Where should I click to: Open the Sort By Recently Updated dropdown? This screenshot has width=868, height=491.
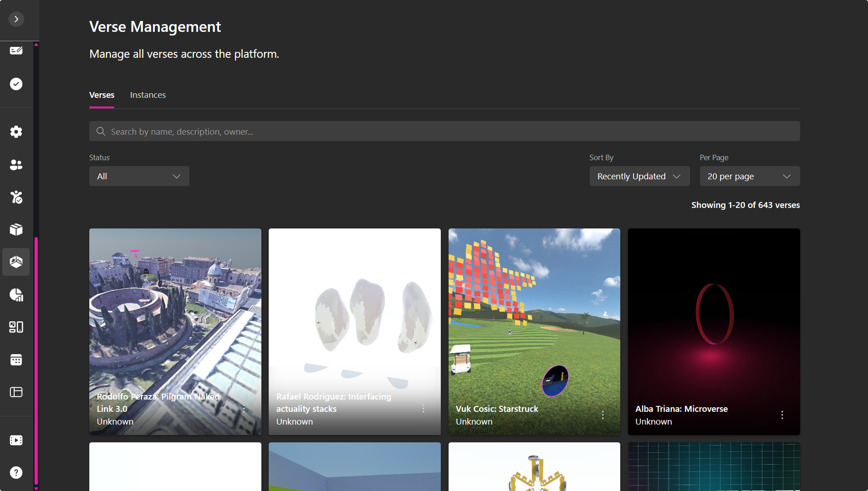tap(639, 176)
